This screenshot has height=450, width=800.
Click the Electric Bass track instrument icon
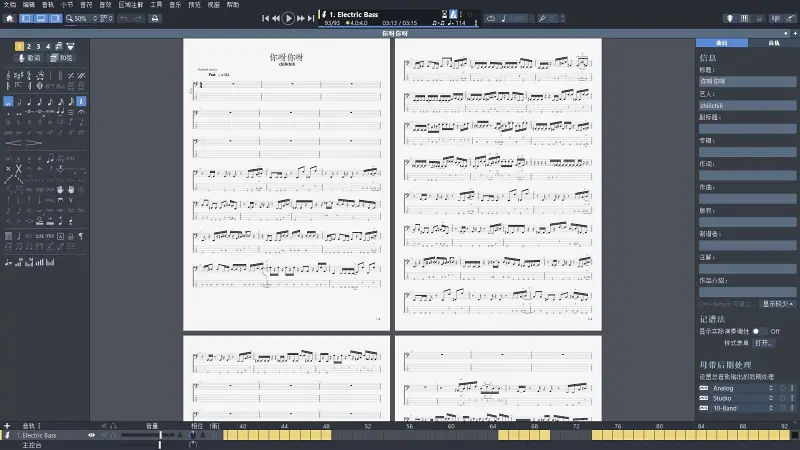point(7,435)
